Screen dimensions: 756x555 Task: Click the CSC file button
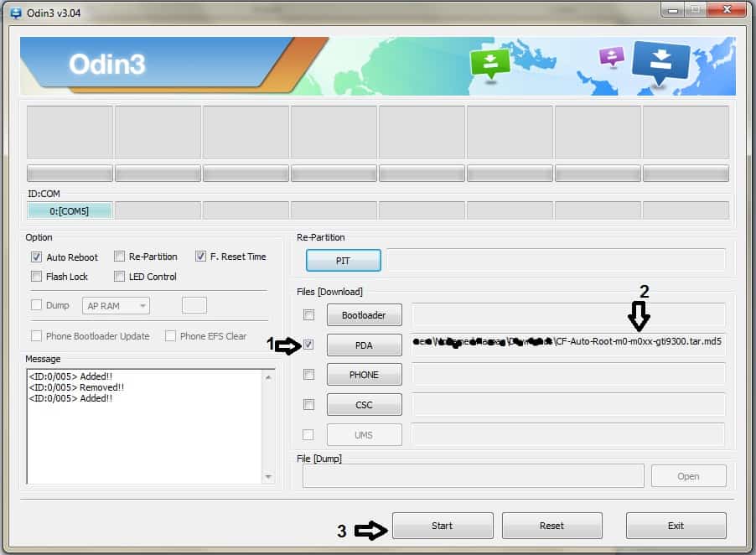[x=364, y=405]
